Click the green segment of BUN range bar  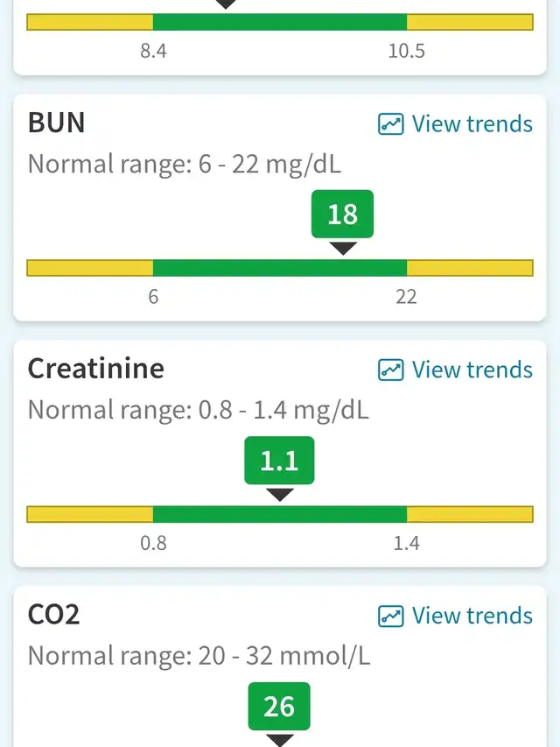coord(280,268)
